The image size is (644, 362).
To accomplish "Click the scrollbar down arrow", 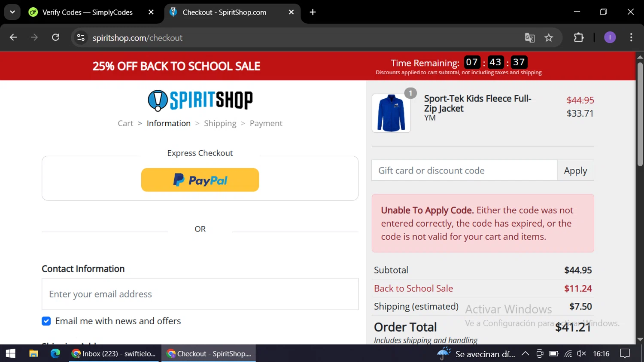I will click(x=640, y=340).
